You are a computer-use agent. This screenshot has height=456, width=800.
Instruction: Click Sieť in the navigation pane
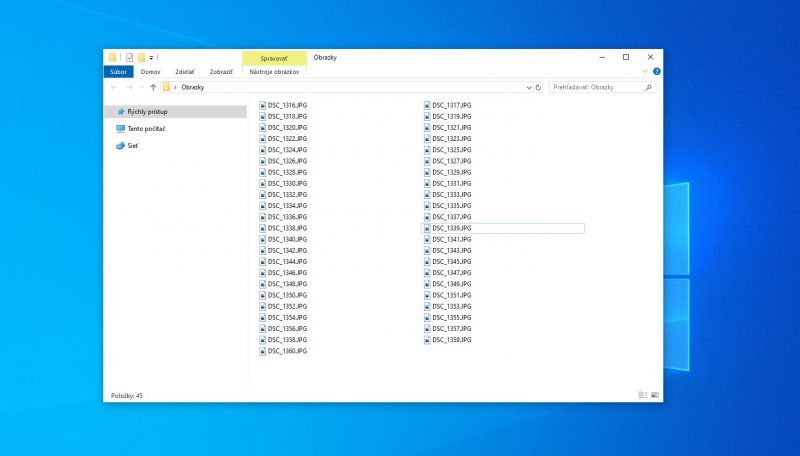tap(132, 145)
